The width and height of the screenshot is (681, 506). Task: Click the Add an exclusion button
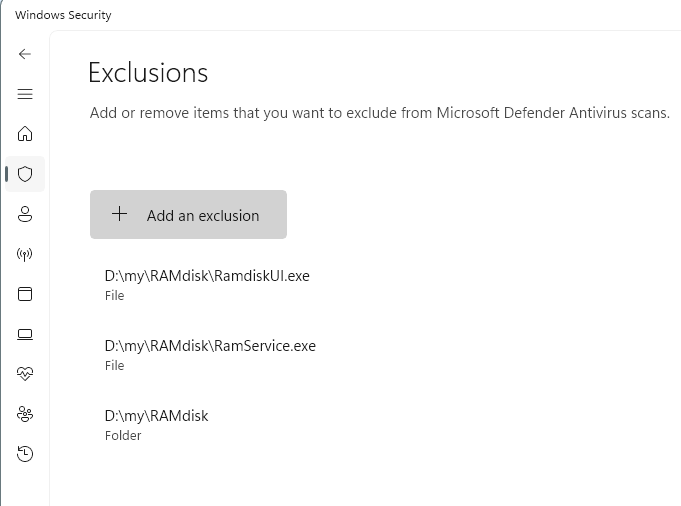point(188,215)
